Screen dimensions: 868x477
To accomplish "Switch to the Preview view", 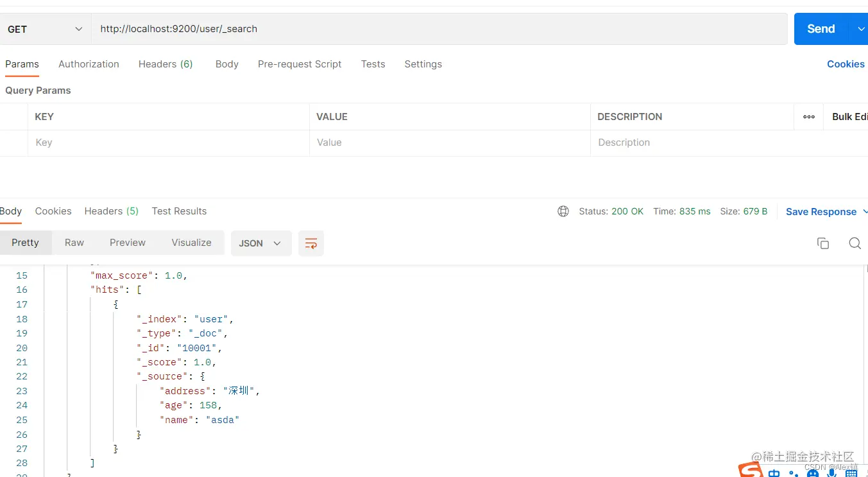I will coord(128,243).
